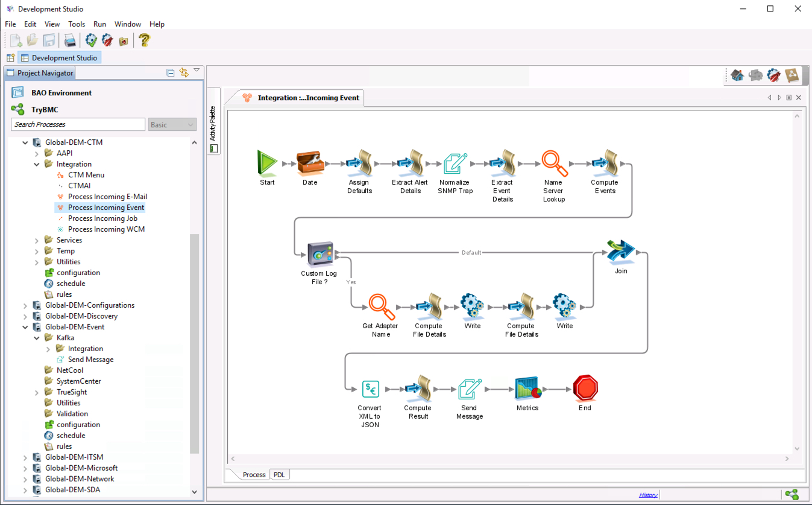Viewport: 812px width, 505px height.
Task: Select the Development Studio perspective button
Action: (59, 58)
